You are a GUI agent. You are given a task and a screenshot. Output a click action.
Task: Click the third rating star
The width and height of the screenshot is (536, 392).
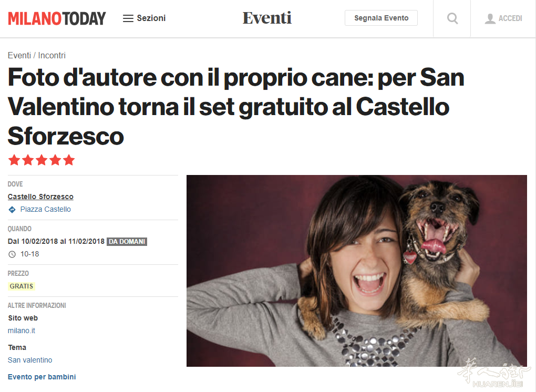pyautogui.click(x=42, y=160)
